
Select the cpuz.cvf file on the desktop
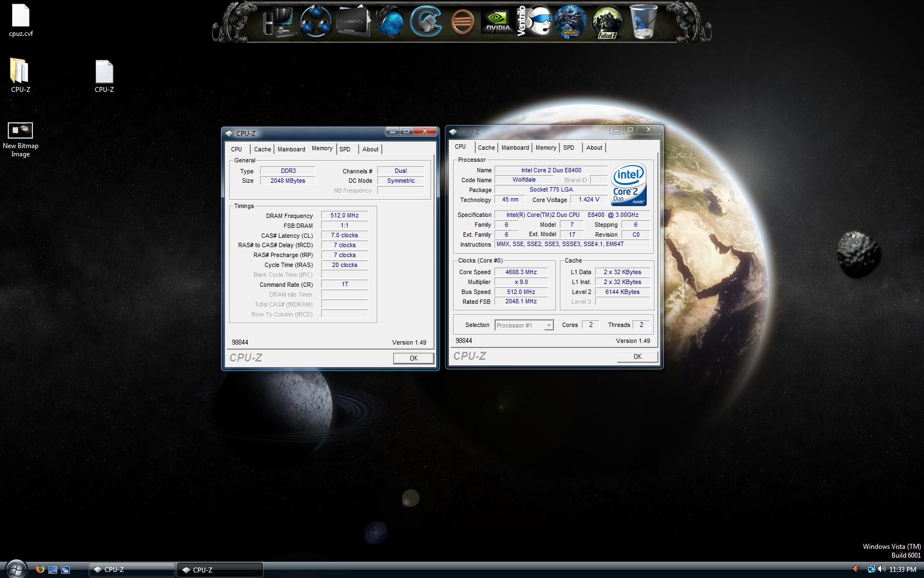tap(20, 20)
